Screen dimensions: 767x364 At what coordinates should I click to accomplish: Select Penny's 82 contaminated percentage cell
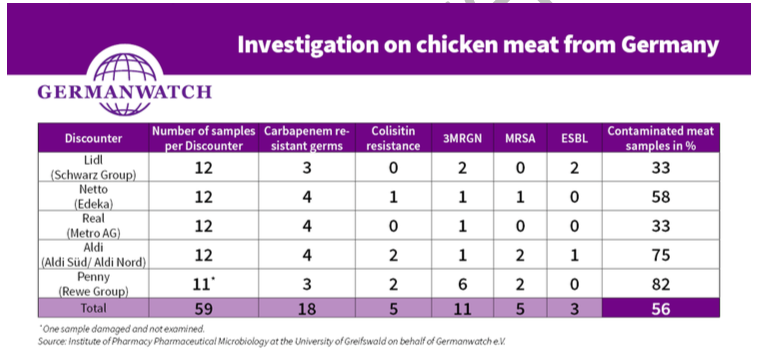660,284
